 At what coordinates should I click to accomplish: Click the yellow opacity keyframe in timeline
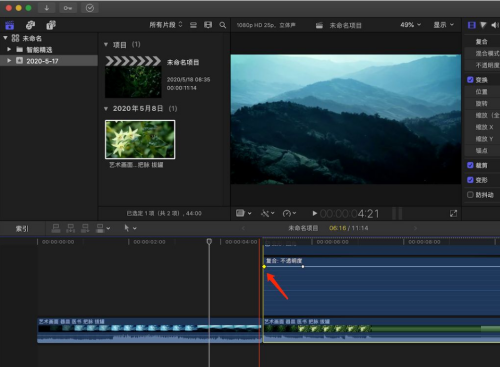[x=264, y=267]
